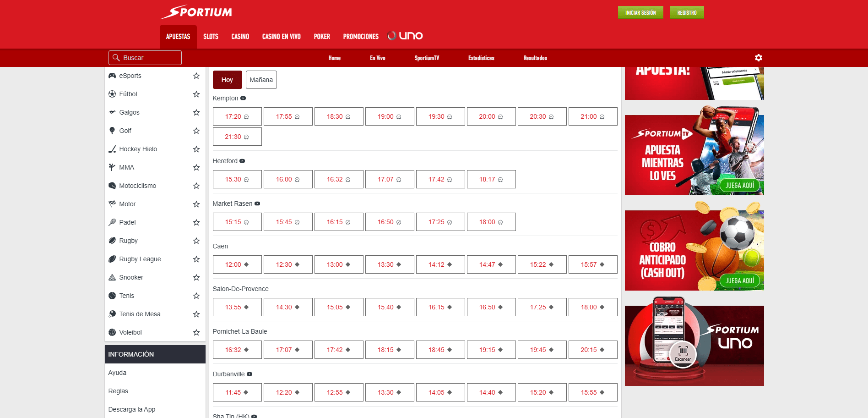Open the Padel racket icon
Screen dimensions: 868x418
112,222
